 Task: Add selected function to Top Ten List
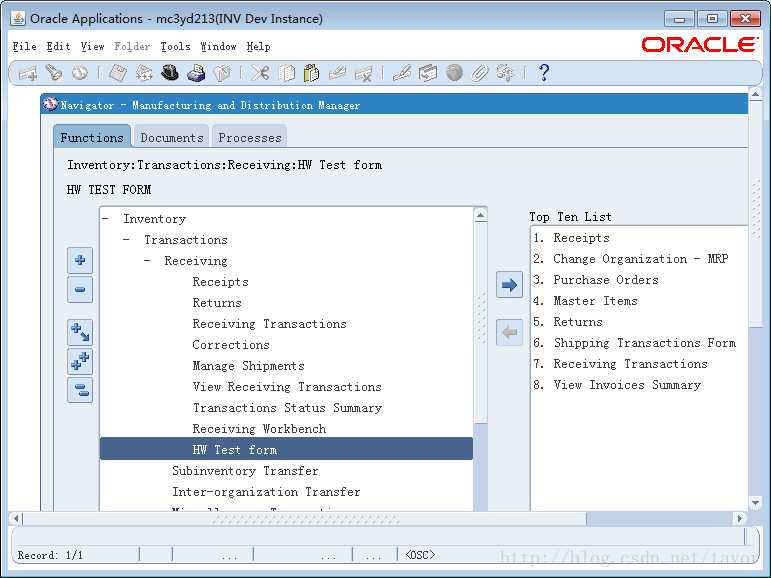tap(509, 285)
